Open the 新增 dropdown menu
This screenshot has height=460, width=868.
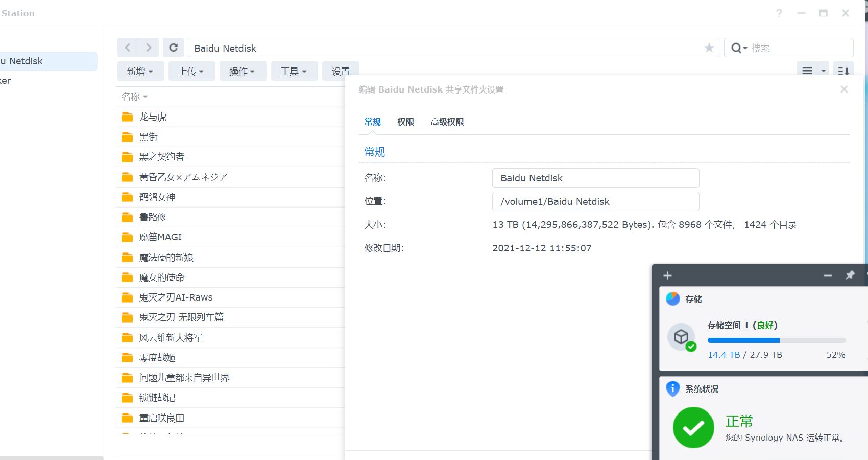tap(140, 71)
